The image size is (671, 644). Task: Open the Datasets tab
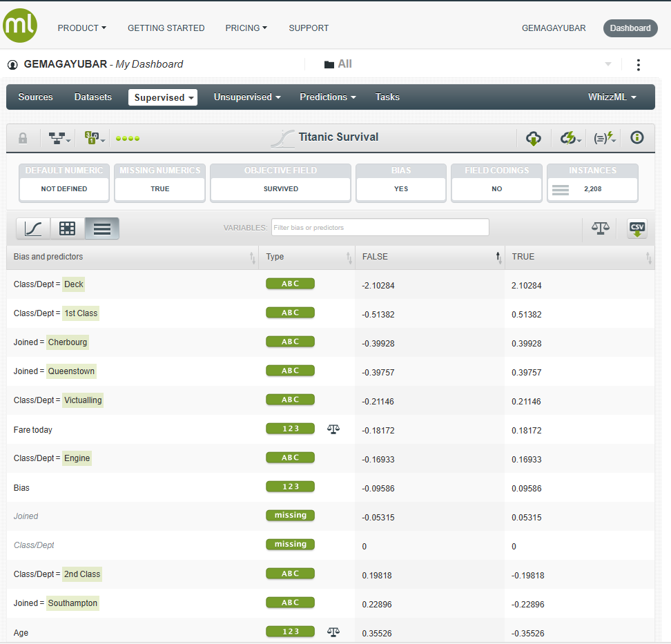(x=93, y=97)
